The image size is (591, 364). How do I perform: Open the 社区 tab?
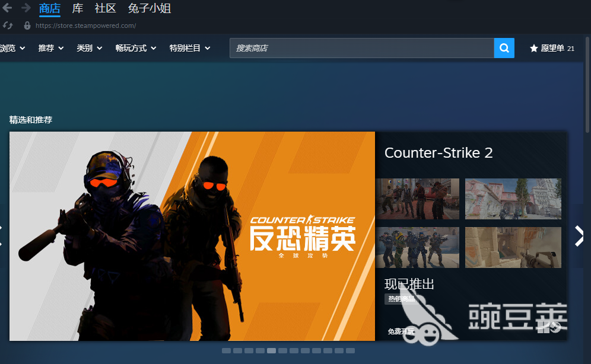coord(105,8)
